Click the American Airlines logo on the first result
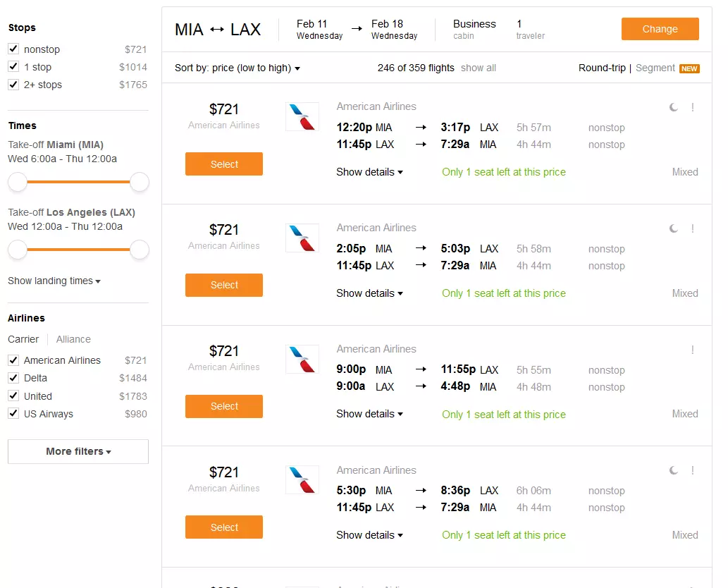Image resolution: width=728 pixels, height=588 pixels. pyautogui.click(x=302, y=116)
